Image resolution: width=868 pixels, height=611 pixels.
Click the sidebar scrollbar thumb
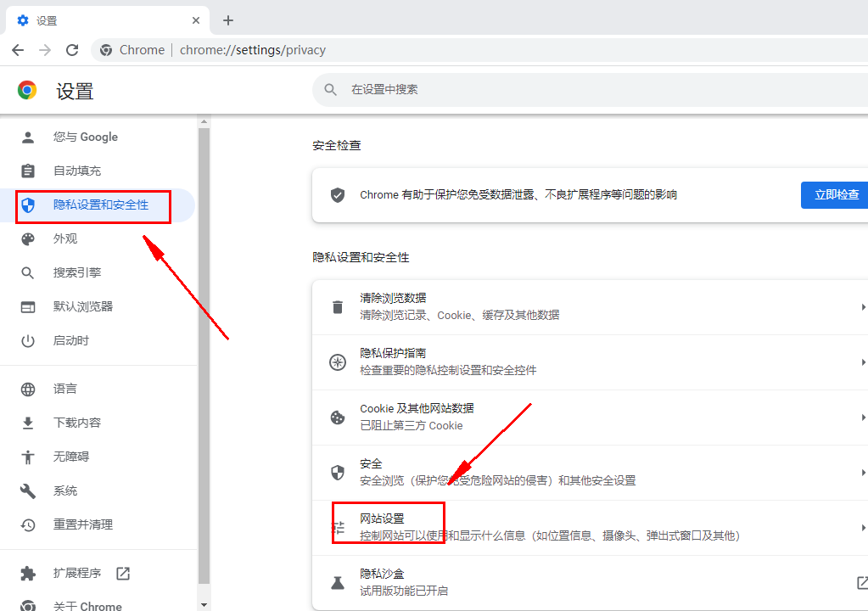pyautogui.click(x=204, y=356)
